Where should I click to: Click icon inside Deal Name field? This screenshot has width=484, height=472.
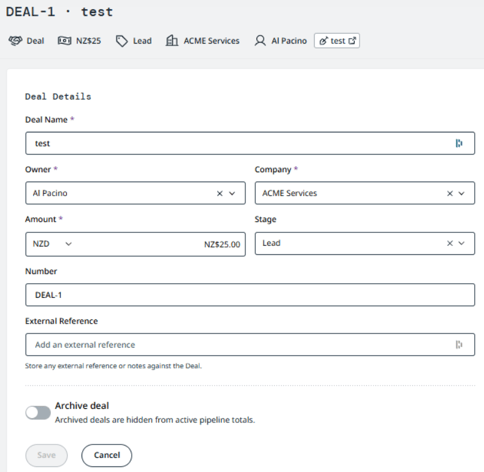click(x=459, y=143)
